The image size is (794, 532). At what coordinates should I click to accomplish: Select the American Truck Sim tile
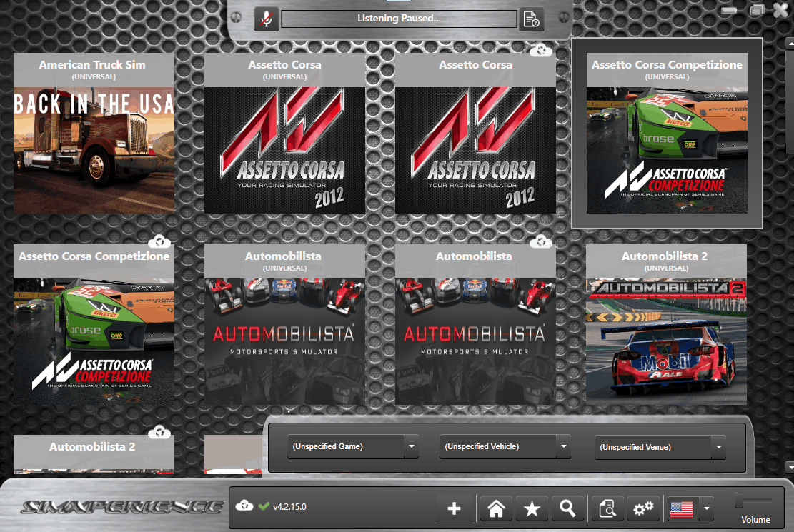(94, 133)
